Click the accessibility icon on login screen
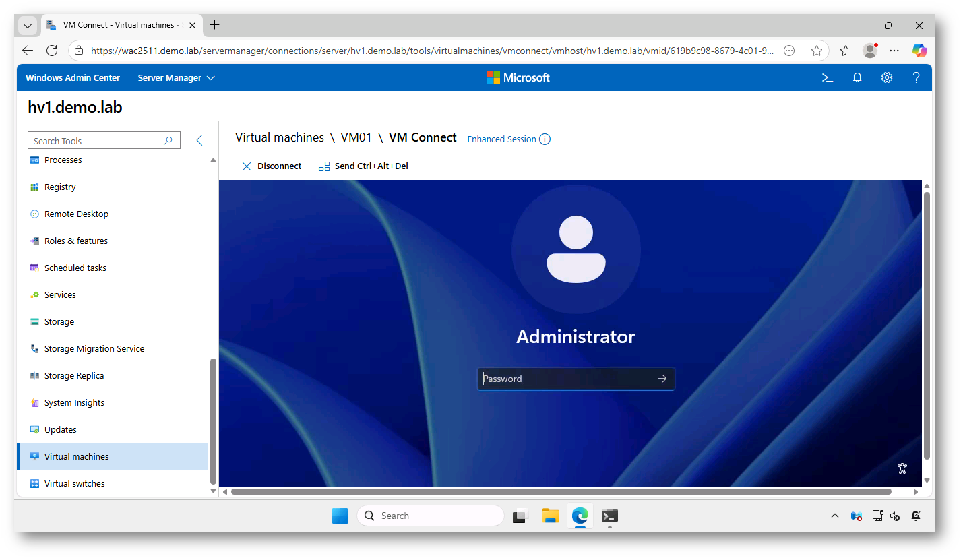The image size is (963, 560). click(903, 468)
